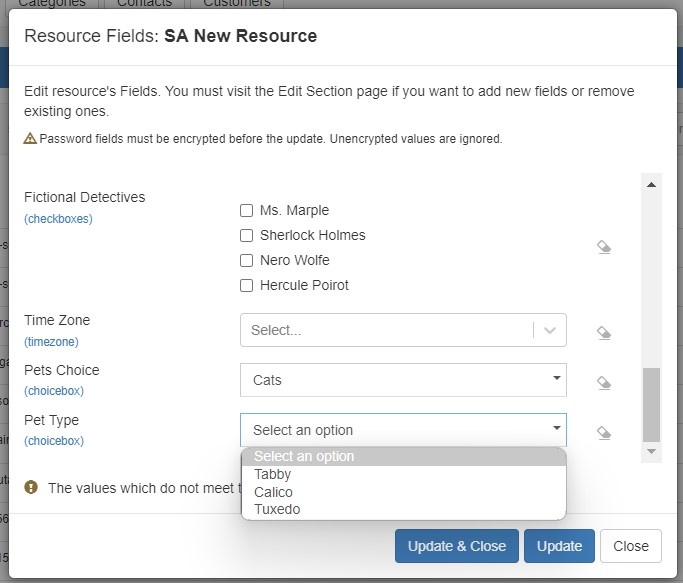683x583 pixels.
Task: Tick the Sherlock Holmes checkbox
Action: click(x=246, y=236)
